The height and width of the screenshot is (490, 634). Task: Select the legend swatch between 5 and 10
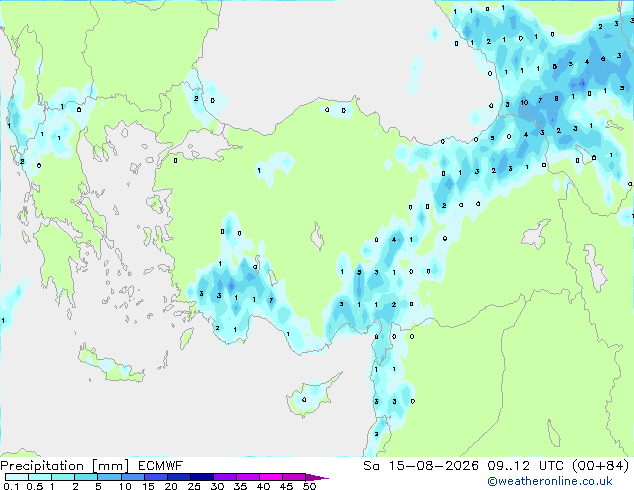point(109,477)
